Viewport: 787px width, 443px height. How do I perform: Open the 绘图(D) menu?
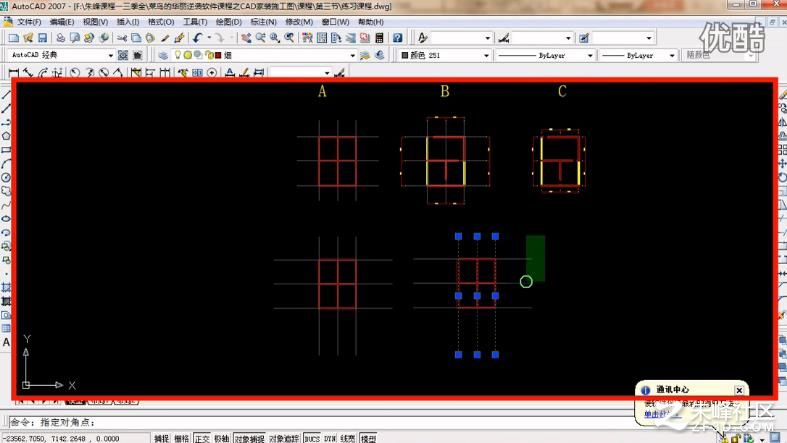click(229, 22)
